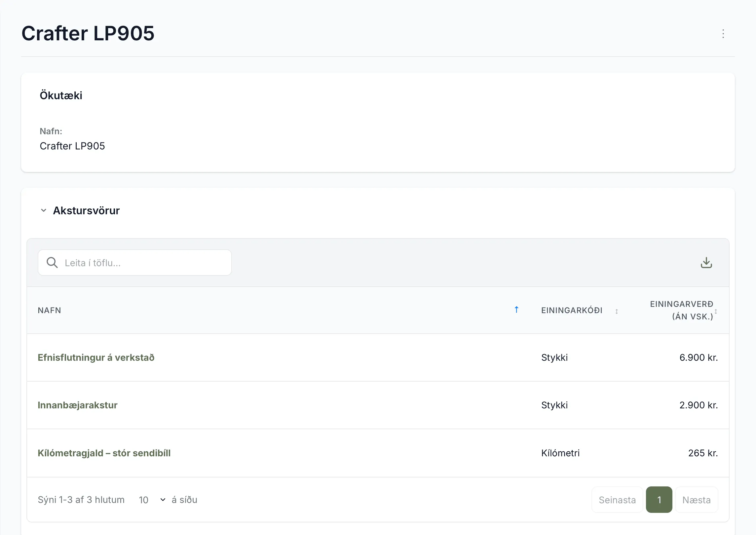Click Stykki in the Innanbæjarakstur row
This screenshot has width=756, height=535.
(554, 405)
